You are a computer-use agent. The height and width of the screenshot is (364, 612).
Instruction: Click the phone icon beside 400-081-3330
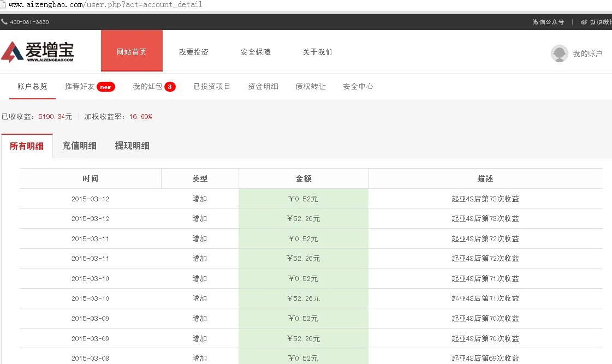[x=5, y=22]
